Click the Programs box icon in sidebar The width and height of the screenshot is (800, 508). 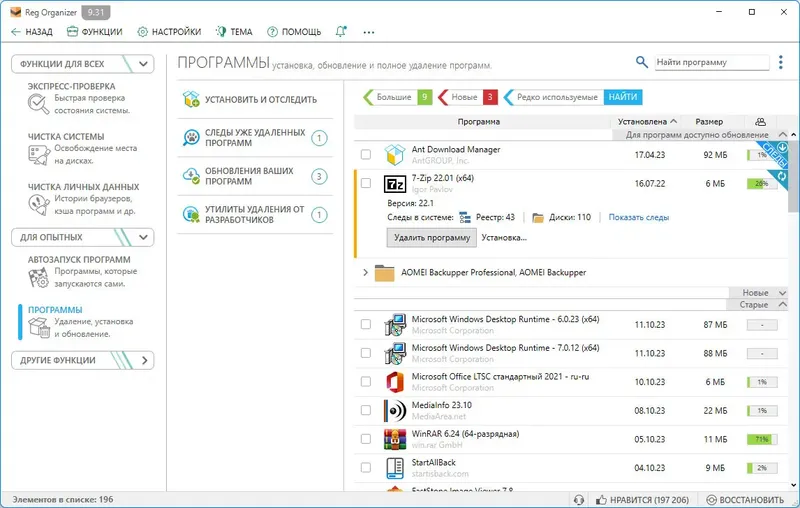[38, 327]
